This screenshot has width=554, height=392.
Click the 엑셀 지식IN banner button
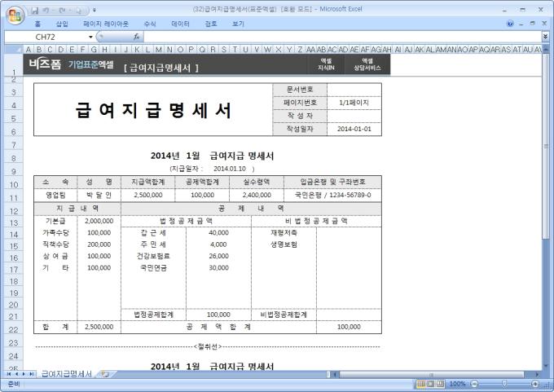(x=326, y=64)
